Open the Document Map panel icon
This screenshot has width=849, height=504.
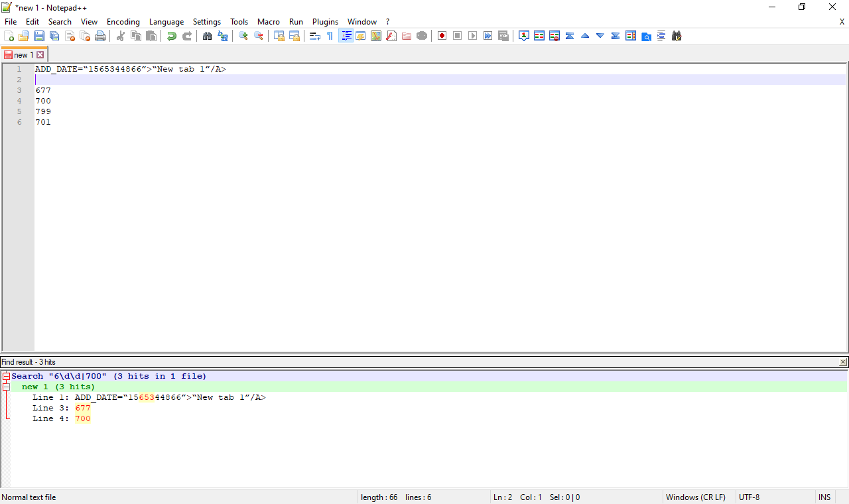pyautogui.click(x=376, y=36)
